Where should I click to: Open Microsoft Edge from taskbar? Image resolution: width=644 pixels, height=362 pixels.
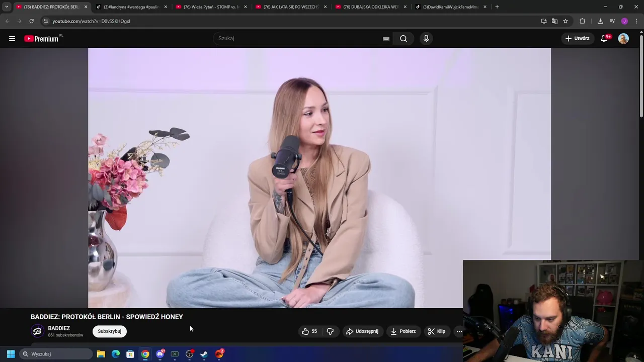tap(116, 354)
